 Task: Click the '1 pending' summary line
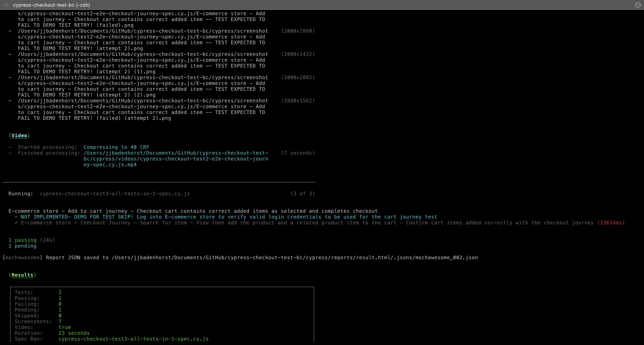(x=23, y=246)
